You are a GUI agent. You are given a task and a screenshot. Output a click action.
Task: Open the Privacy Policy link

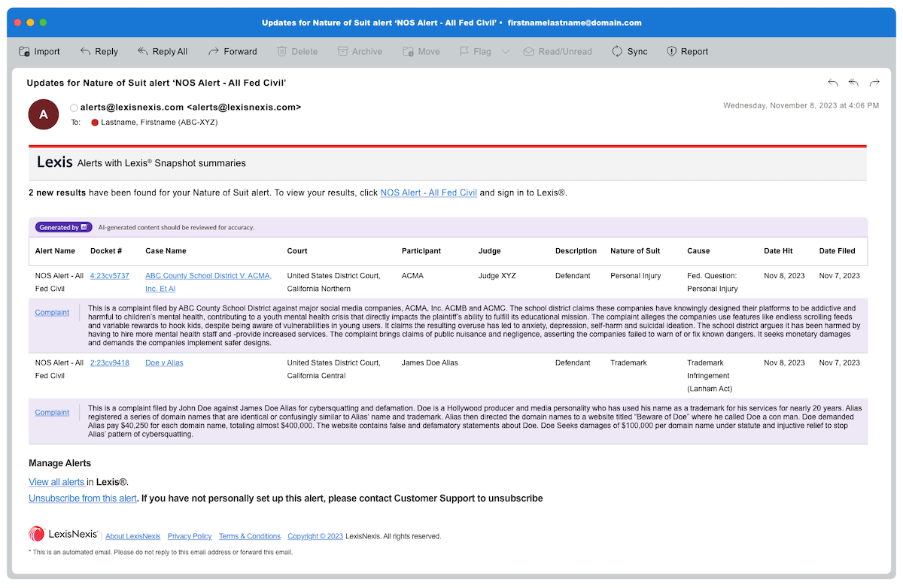click(190, 537)
